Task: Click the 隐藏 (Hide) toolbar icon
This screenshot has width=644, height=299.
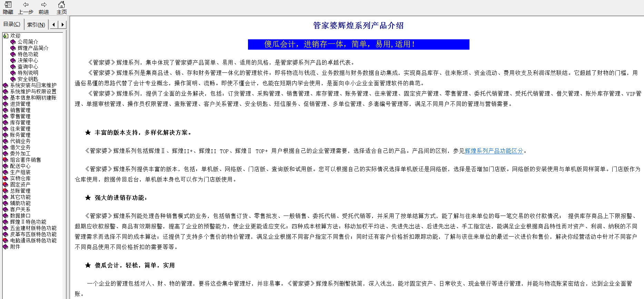Action: (8, 5)
